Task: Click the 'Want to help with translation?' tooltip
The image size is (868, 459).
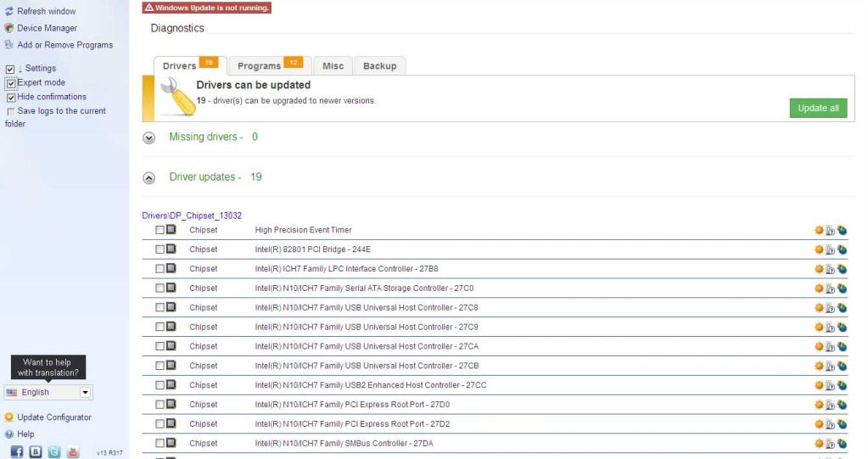Action: click(x=48, y=367)
